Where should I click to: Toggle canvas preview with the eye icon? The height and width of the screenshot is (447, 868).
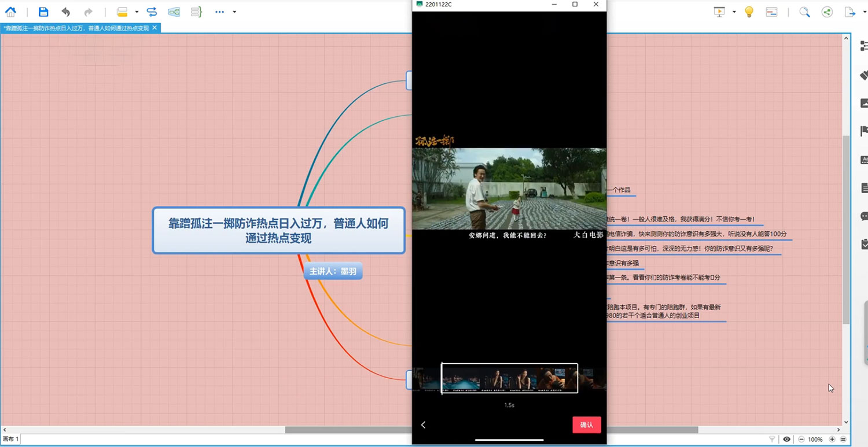tap(786, 439)
